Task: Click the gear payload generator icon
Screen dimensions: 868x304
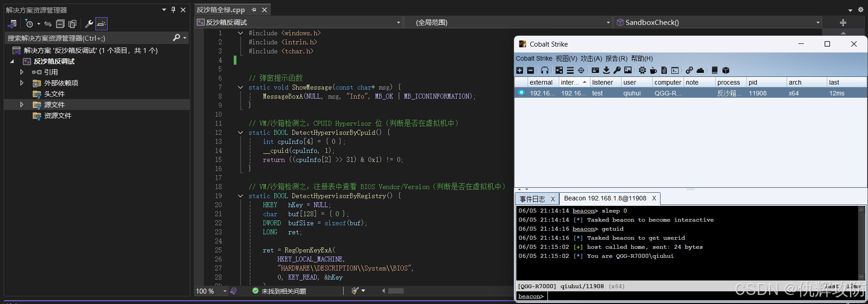Action: click(642, 70)
